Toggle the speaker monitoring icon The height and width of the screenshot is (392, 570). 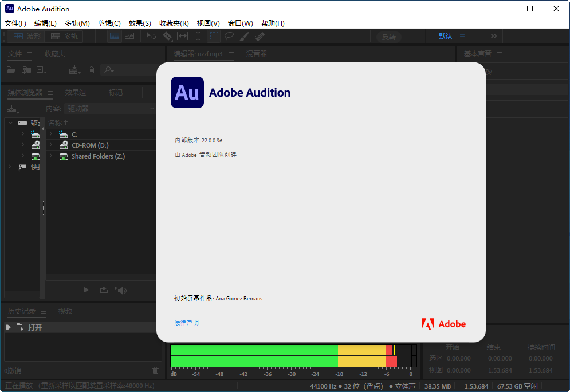pyautogui.click(x=121, y=290)
